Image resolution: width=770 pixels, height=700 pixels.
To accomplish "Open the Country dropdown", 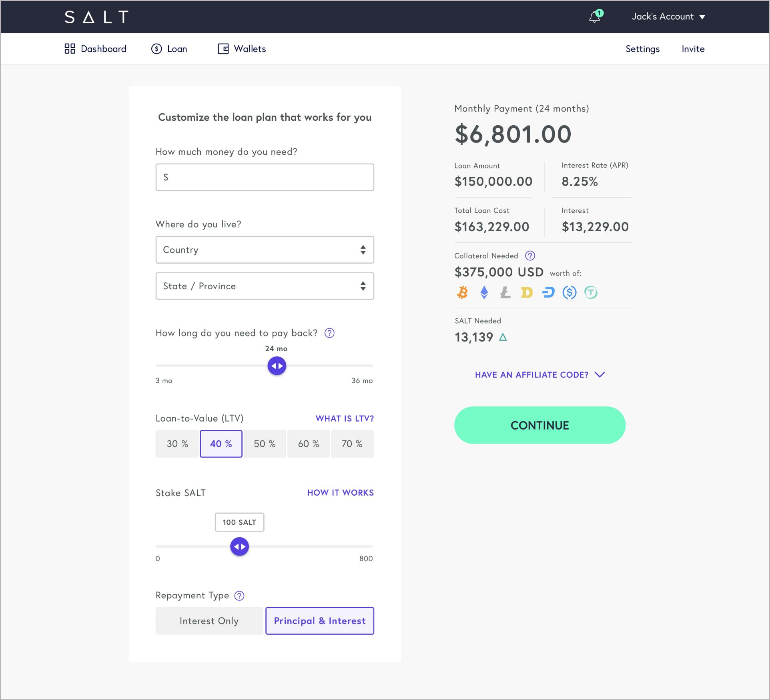I will [264, 250].
